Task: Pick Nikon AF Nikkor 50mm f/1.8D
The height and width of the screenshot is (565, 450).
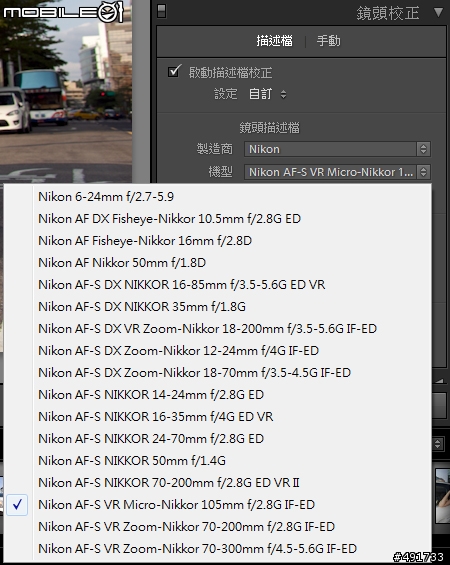Action: tap(218, 263)
